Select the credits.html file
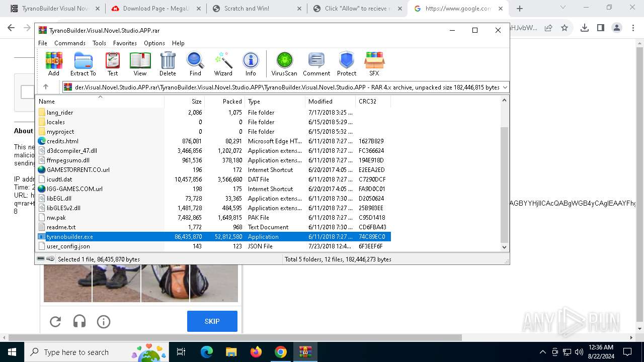The width and height of the screenshot is (644, 362). [62, 141]
